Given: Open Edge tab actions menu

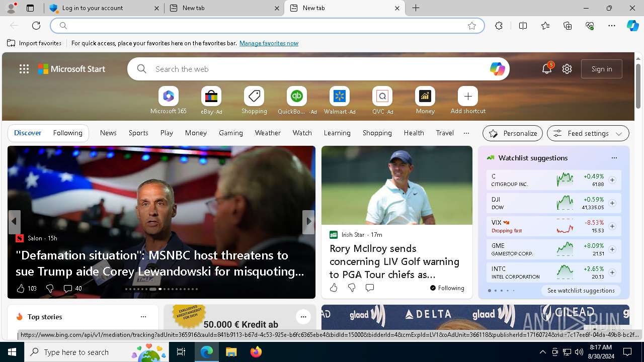Looking at the screenshot, I should 30,8.
